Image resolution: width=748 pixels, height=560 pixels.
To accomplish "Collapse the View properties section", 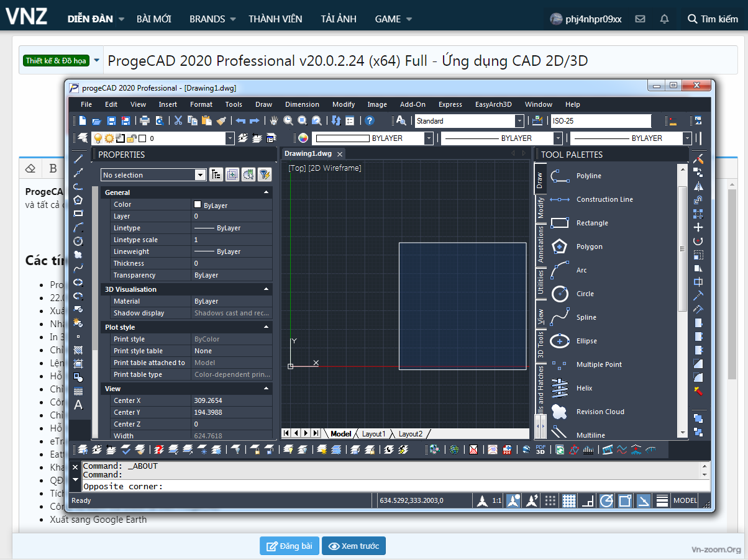I will pyautogui.click(x=267, y=389).
